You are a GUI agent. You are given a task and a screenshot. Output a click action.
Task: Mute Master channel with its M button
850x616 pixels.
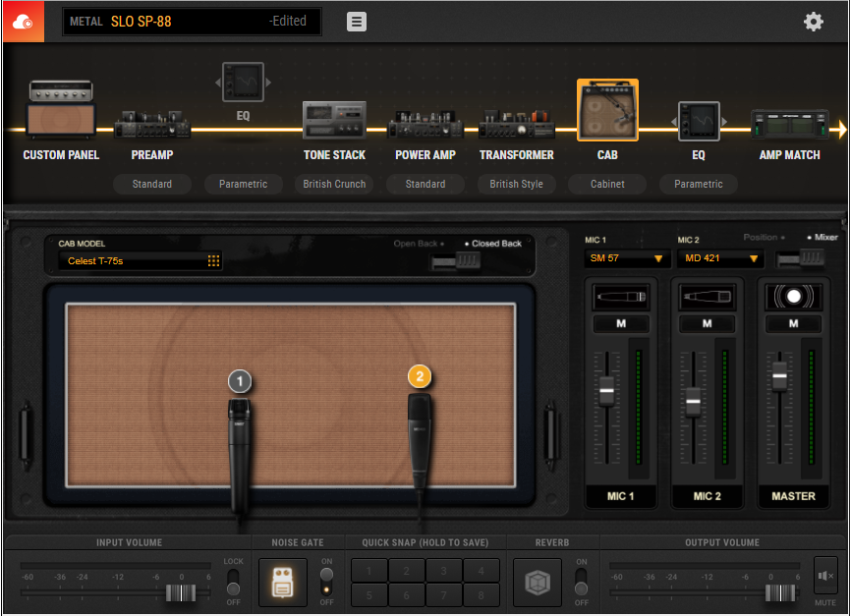click(x=793, y=323)
